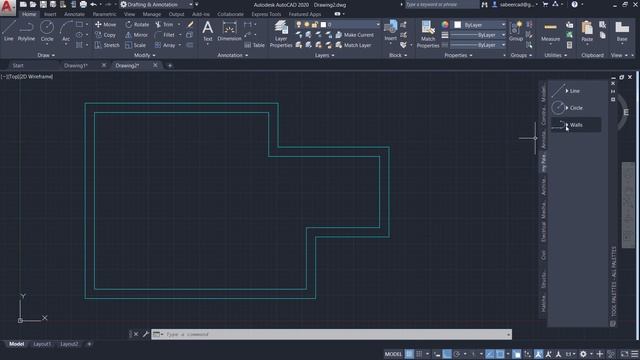Switch to the Annotate ribbon tab
Image resolution: width=640 pixels, height=360 pixels.
[x=74, y=14]
